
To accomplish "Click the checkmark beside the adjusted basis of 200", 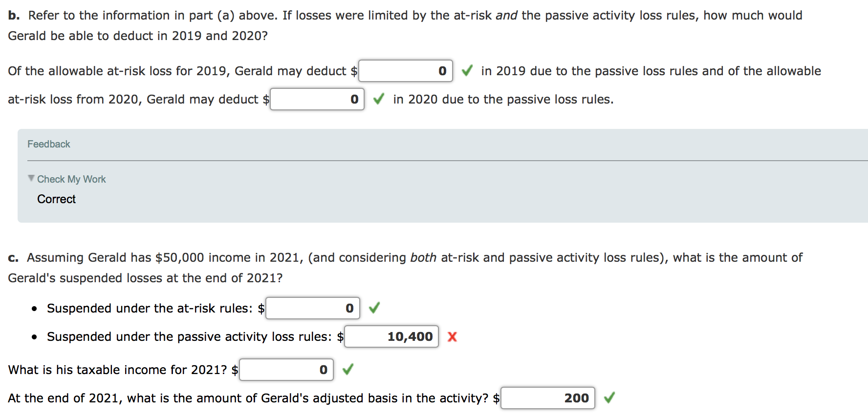I will tap(610, 398).
